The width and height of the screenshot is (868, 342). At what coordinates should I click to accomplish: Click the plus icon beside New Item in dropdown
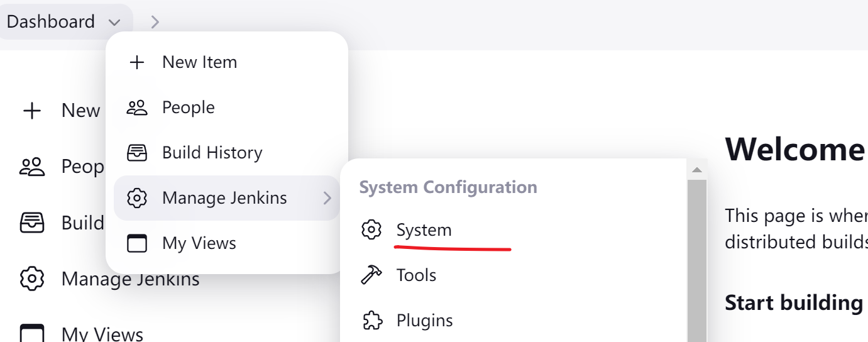[136, 62]
